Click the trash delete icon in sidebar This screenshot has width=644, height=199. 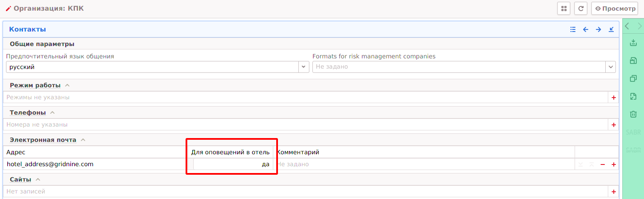coord(633,114)
